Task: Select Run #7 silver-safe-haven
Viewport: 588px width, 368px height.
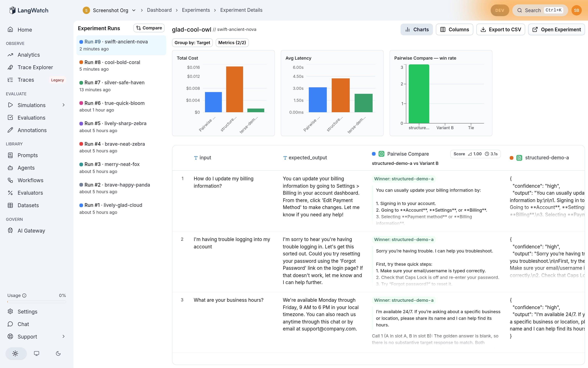Action: coord(121,86)
